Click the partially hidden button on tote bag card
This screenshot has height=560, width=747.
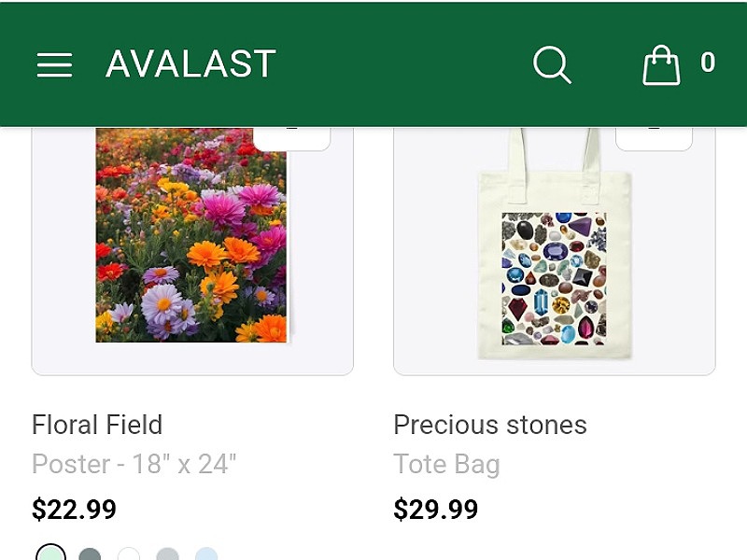coord(654,138)
